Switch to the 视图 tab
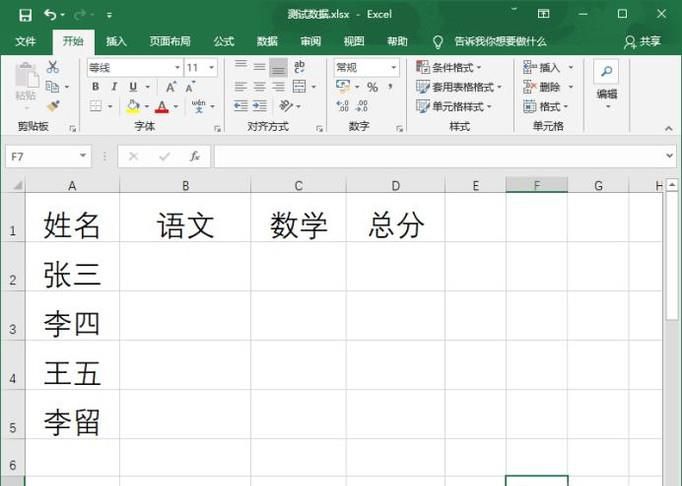 [354, 41]
